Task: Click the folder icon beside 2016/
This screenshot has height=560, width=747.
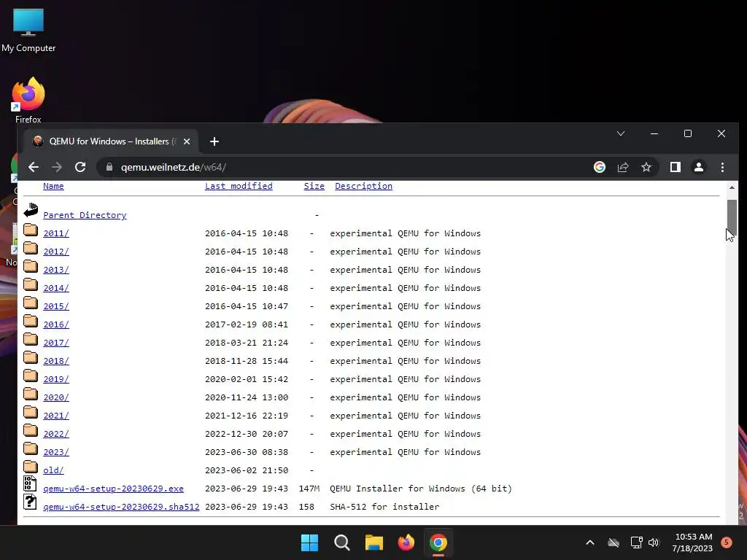Action: (x=31, y=321)
